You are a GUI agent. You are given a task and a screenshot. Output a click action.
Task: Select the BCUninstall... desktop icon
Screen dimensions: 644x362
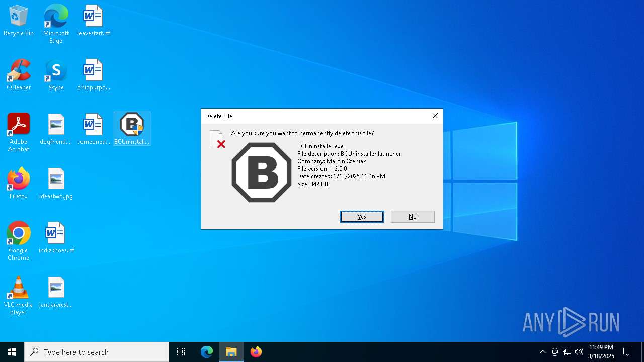pos(132,129)
